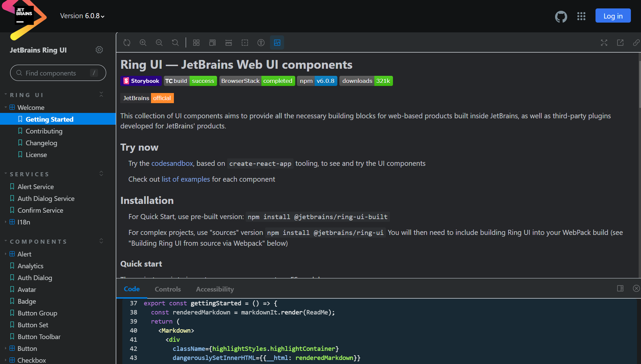Toggle the outline dashed-square icon
The image size is (641, 364).
pyautogui.click(x=245, y=43)
